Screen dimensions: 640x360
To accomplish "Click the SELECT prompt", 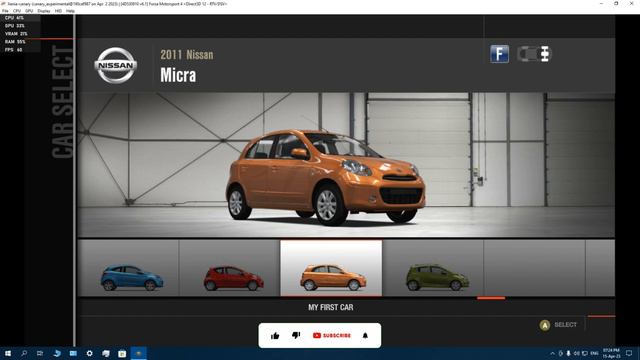I will pos(565,325).
